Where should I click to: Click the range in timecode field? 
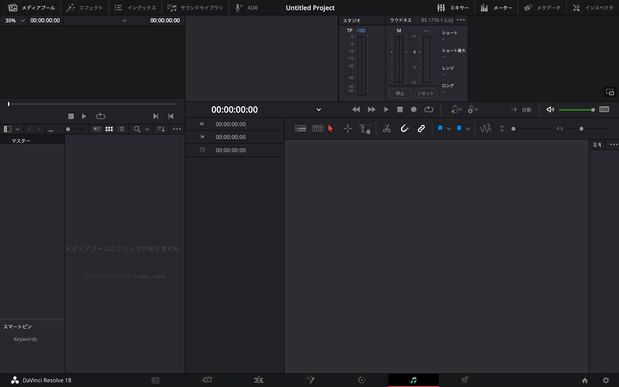231,124
